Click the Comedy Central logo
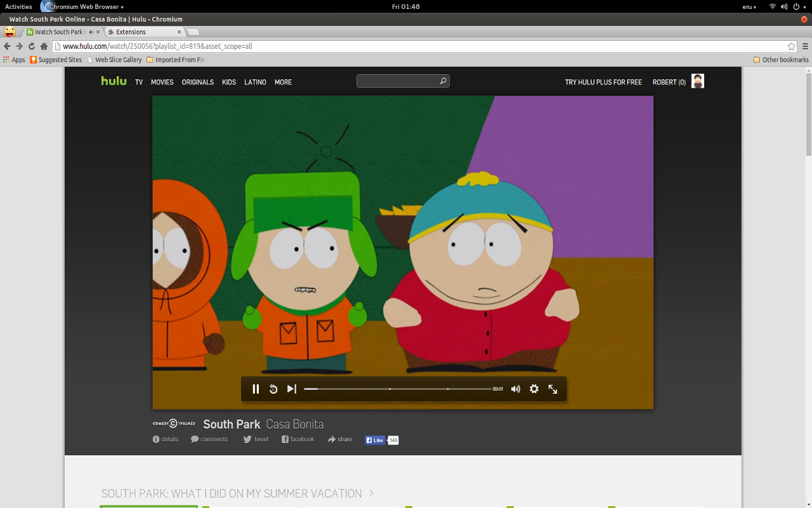 [174, 424]
